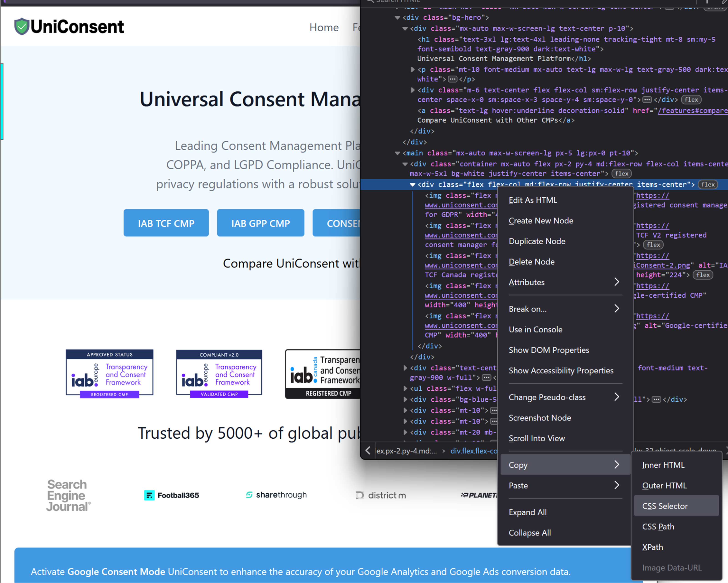Click the IAB Europe Approved Status badge

point(109,374)
